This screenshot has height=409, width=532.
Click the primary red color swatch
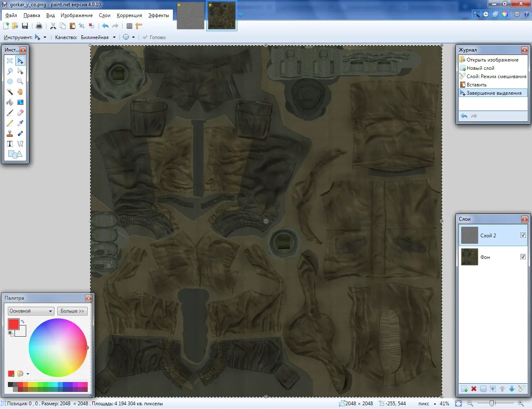click(13, 324)
